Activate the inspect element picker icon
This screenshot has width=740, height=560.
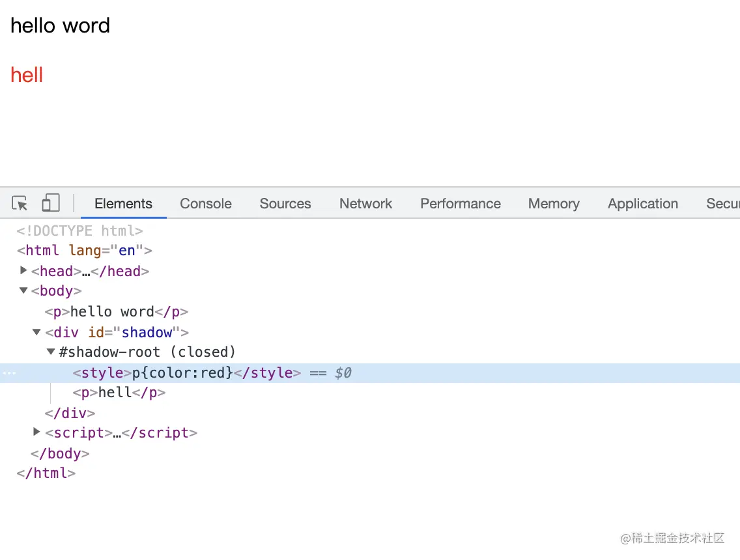(20, 203)
